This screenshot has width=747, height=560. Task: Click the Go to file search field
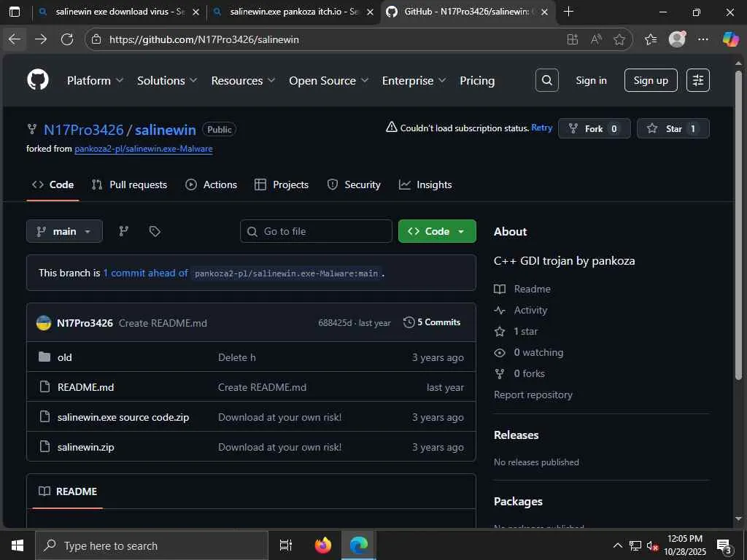point(317,231)
